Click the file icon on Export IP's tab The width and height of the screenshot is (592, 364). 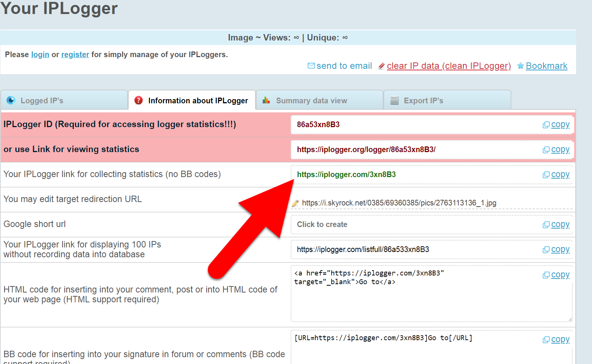[x=394, y=100]
